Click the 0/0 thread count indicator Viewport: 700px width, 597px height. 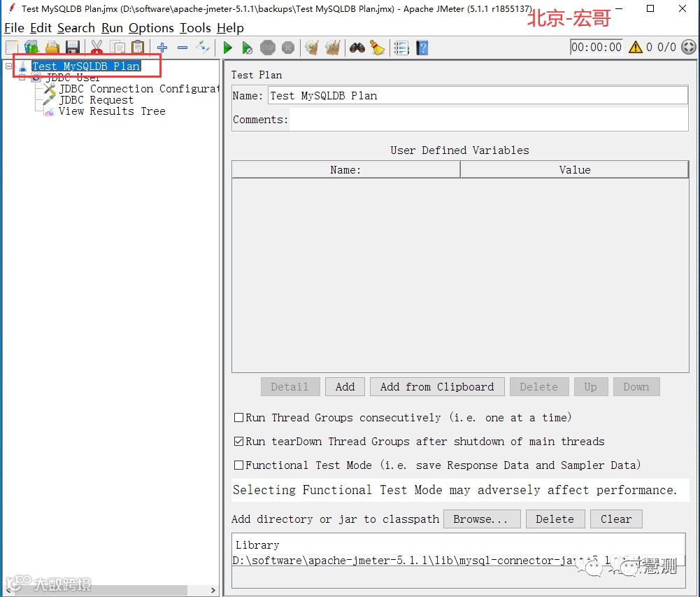666,47
